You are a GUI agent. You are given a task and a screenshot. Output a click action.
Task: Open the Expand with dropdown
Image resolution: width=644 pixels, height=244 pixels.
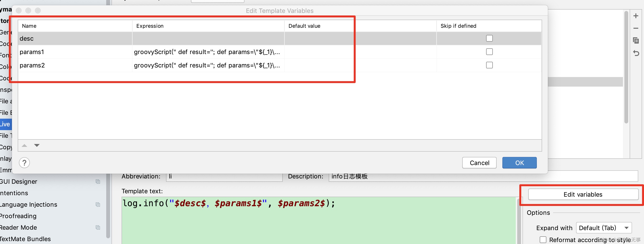[x=604, y=228]
